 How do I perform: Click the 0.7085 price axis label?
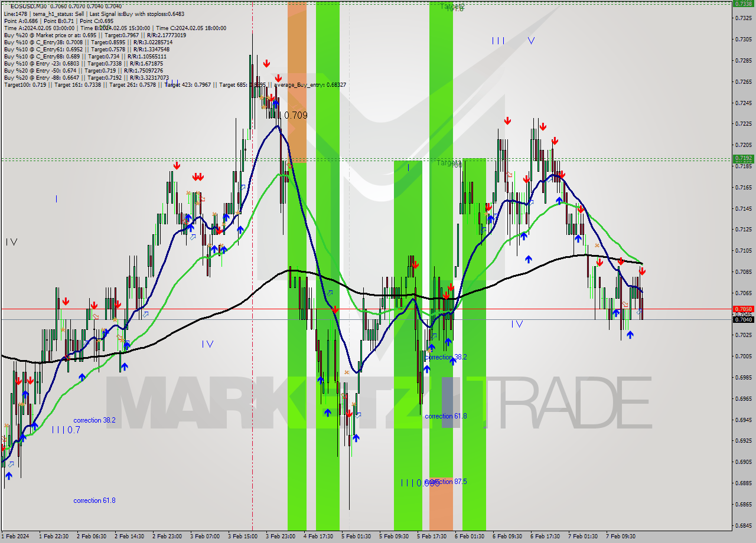coord(744,271)
